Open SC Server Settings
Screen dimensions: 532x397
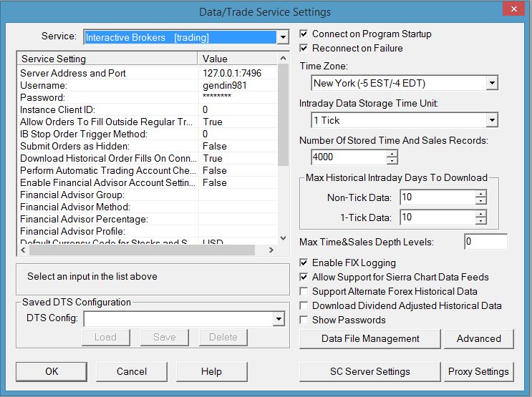point(370,371)
